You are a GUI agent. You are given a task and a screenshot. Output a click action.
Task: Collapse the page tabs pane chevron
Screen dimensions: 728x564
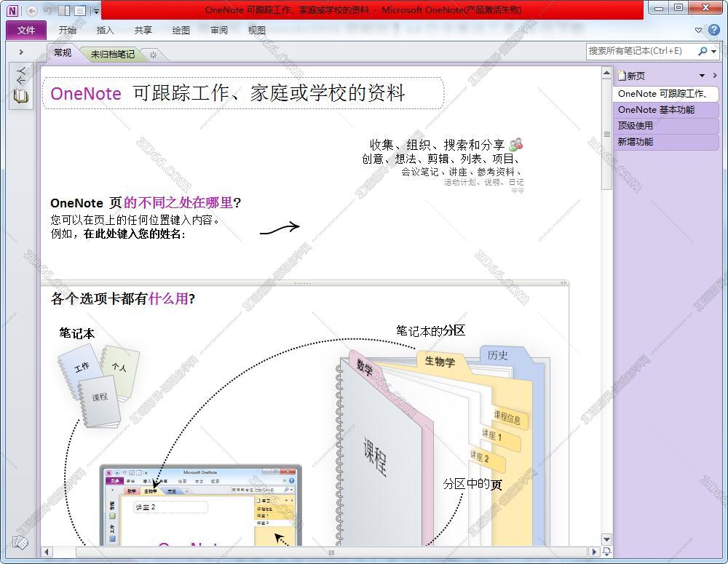point(715,76)
